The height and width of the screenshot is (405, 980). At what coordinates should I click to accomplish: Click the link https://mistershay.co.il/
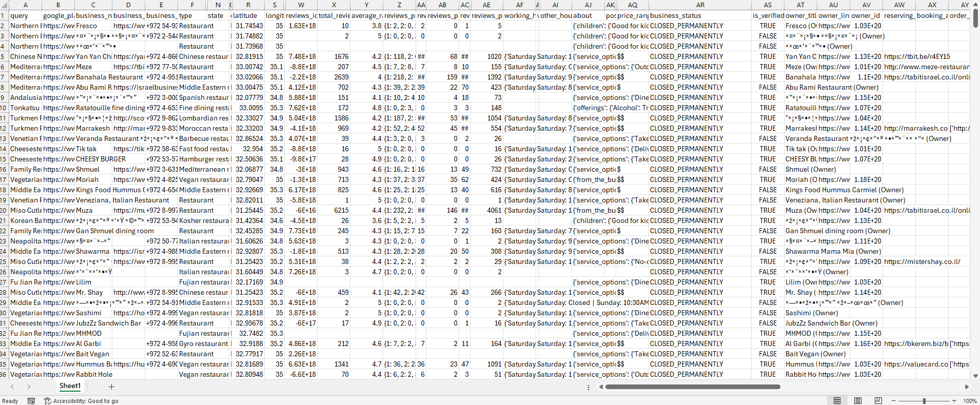922,261
